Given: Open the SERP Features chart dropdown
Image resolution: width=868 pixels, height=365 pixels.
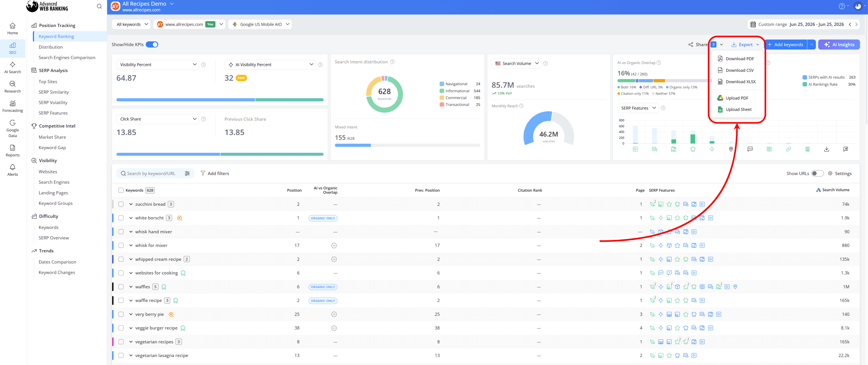Looking at the screenshot, I should pyautogui.click(x=638, y=108).
